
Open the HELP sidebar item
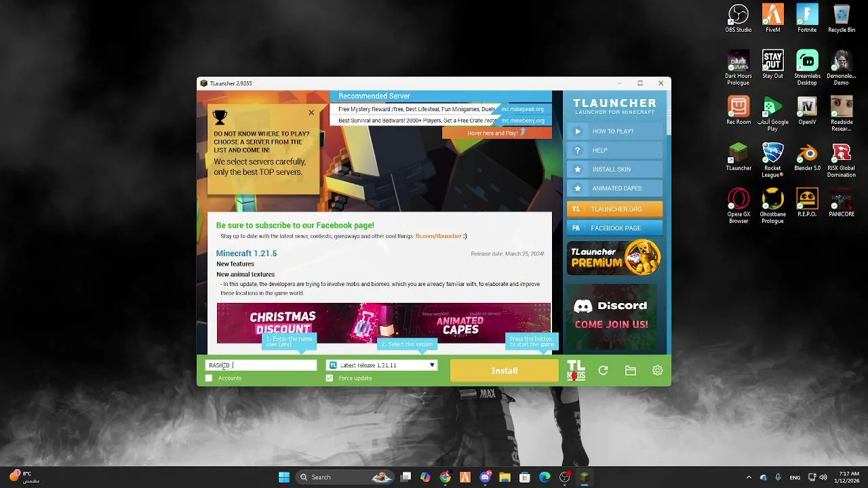pos(614,150)
